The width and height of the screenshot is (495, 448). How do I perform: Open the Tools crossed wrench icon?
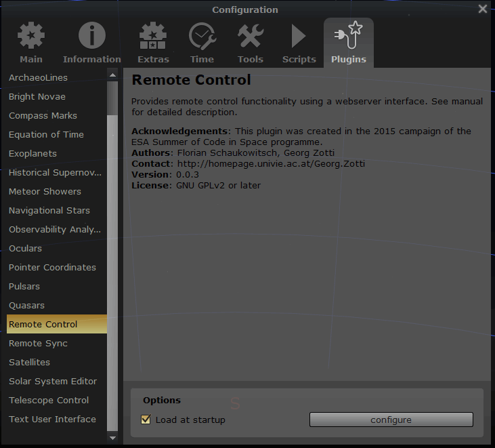(251, 35)
